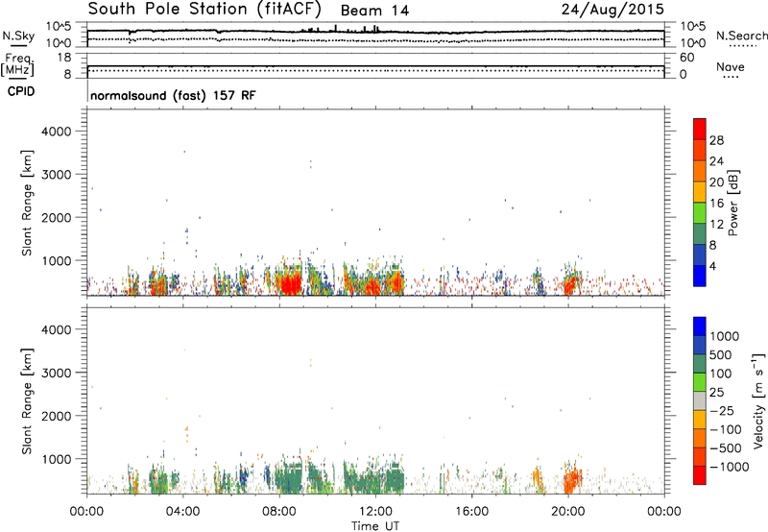Click the '08:00' time axis label
Viewport: 768px width, 532px height.
[x=279, y=512]
